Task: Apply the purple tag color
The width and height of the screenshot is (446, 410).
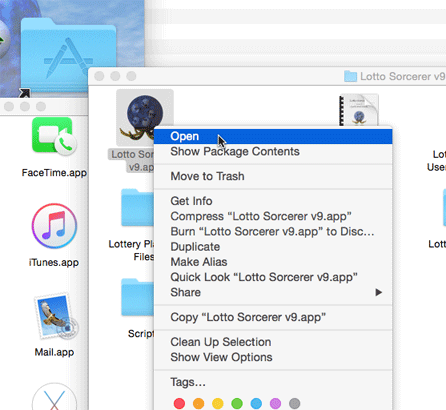Action: click(x=275, y=403)
